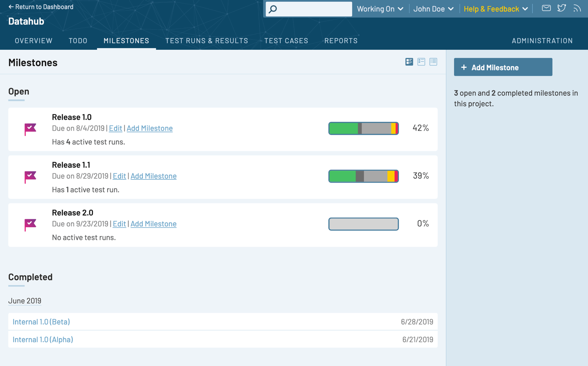This screenshot has width=588, height=366.
Task: Expand the Working On dropdown
Action: point(380,9)
